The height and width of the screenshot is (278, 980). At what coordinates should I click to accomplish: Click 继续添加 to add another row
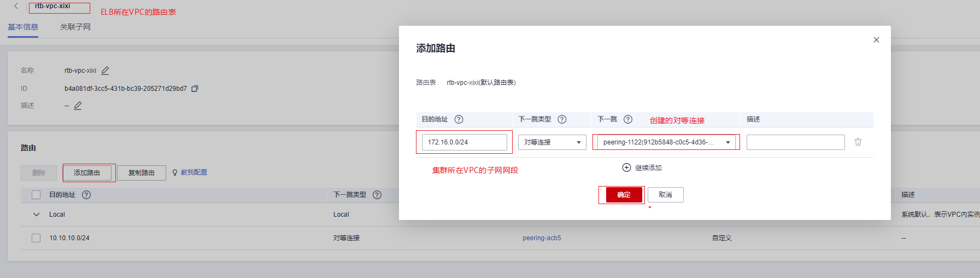pyautogui.click(x=648, y=168)
